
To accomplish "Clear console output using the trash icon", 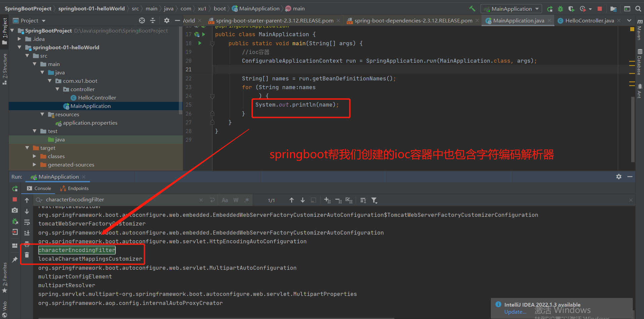I will click(x=27, y=255).
